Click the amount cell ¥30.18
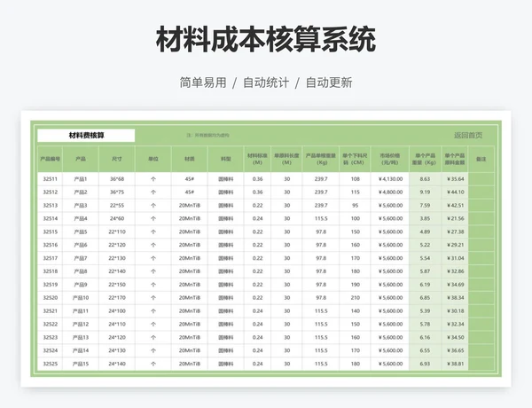 pos(455,311)
